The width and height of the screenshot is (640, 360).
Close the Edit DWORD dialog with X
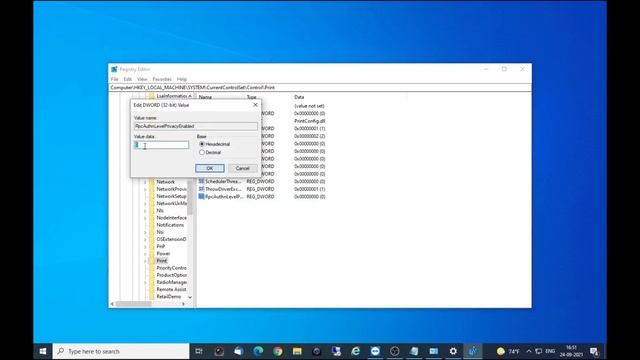coord(256,105)
